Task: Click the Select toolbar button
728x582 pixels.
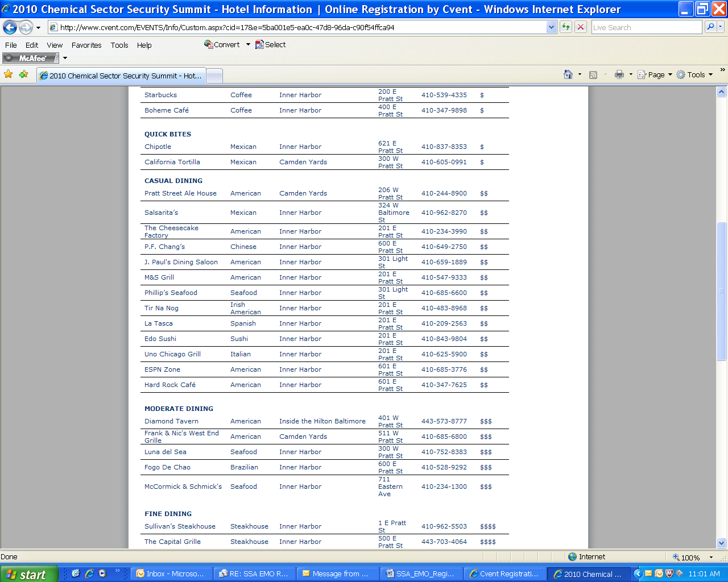Action: pyautogui.click(x=271, y=44)
